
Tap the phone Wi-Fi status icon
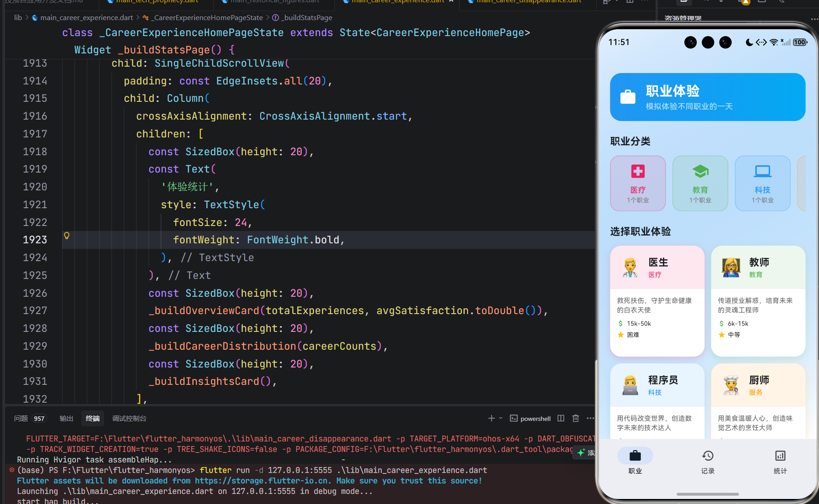774,42
